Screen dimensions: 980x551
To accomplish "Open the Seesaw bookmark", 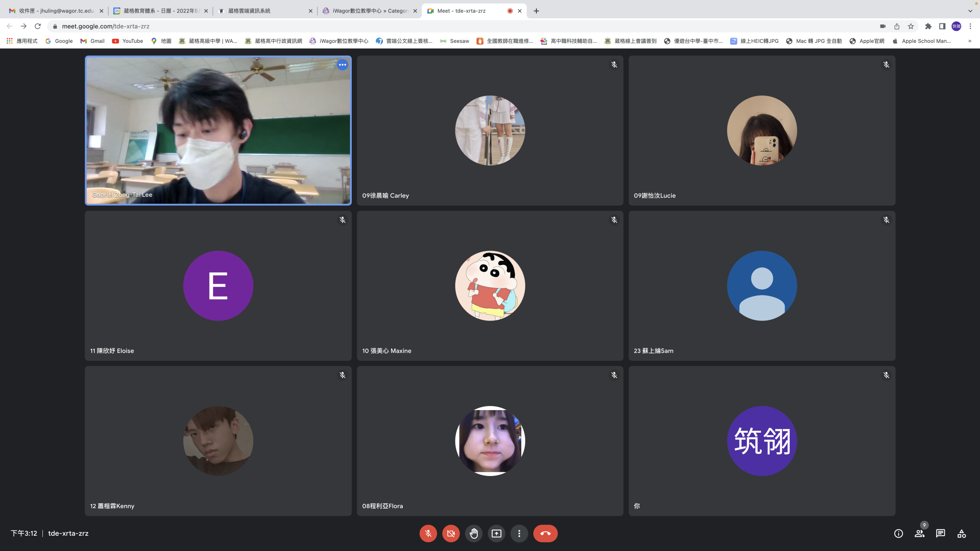I will [x=454, y=41].
